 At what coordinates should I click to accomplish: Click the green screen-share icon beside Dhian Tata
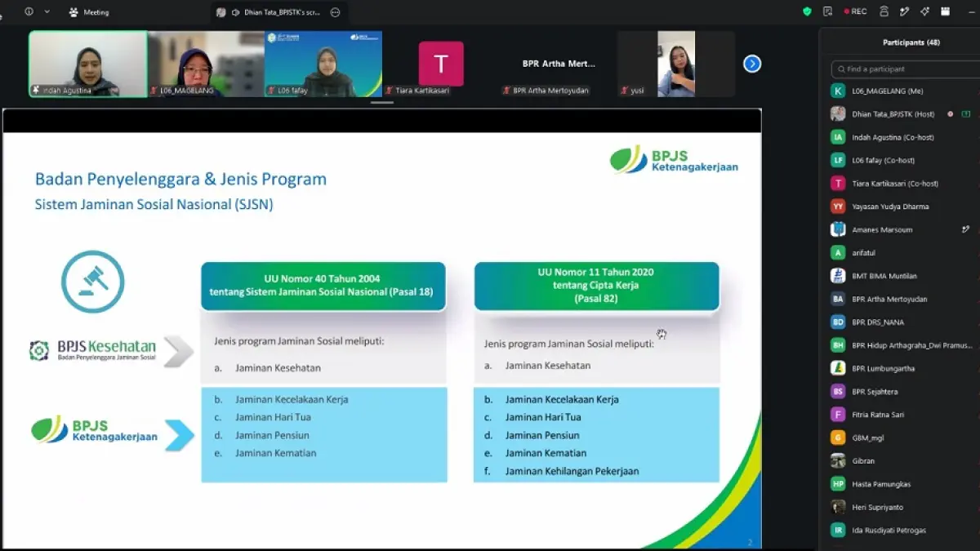tap(966, 114)
